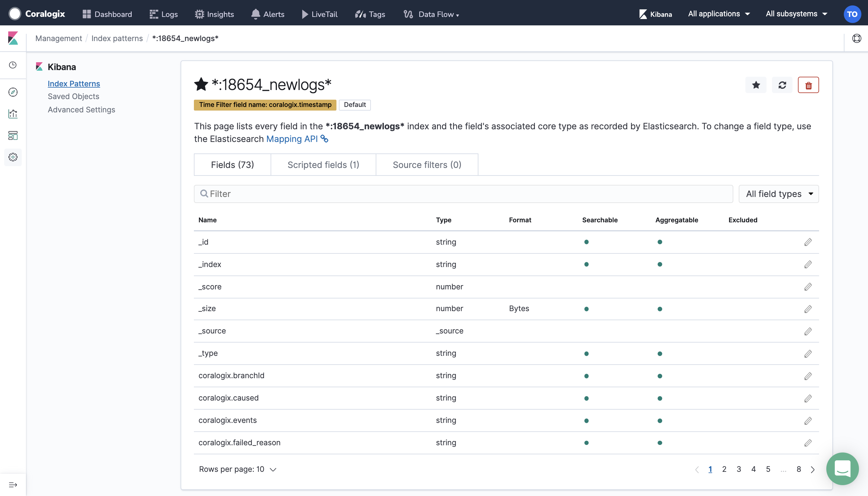
Task: Click the Kibana logo in the side nav
Action: coord(13,38)
